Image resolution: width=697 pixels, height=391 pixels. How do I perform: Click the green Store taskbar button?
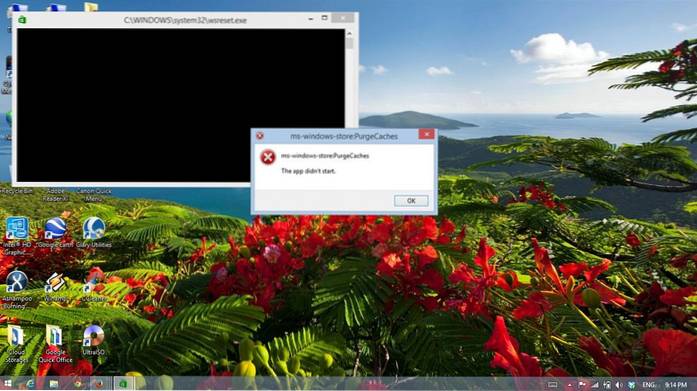point(123,384)
